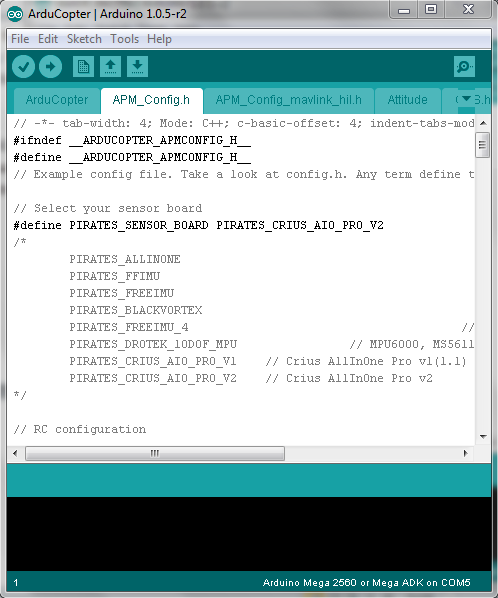Click the horizontal scrollbar right arrow
The width and height of the screenshot is (498, 598).
pyautogui.click(x=466, y=453)
